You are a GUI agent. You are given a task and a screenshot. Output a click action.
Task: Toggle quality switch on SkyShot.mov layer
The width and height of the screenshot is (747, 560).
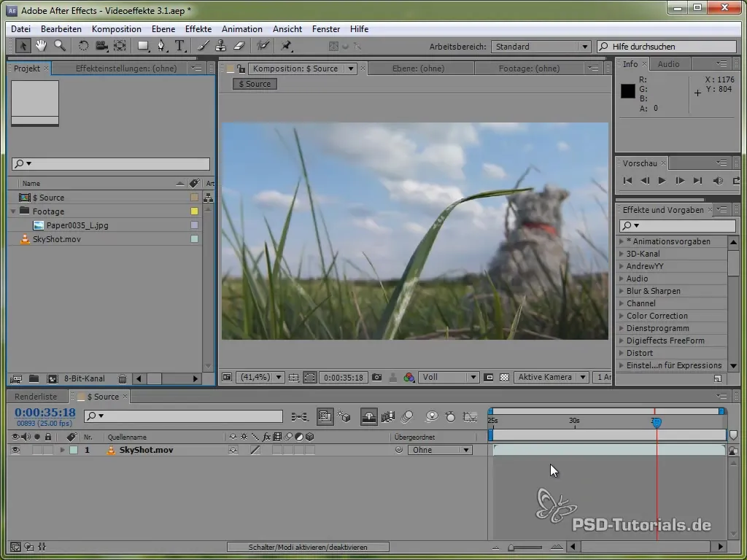click(255, 450)
